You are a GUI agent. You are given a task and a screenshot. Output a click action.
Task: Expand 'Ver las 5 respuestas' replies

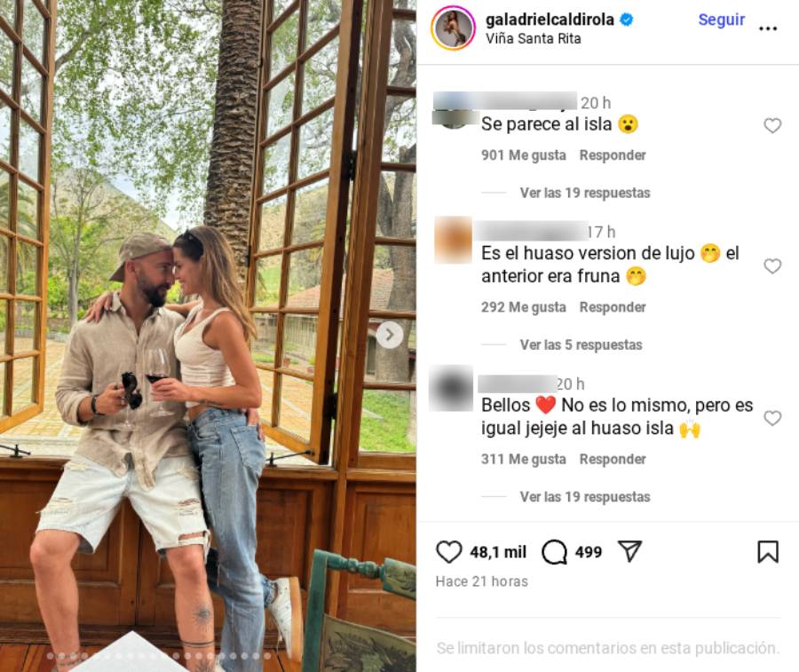click(x=581, y=345)
